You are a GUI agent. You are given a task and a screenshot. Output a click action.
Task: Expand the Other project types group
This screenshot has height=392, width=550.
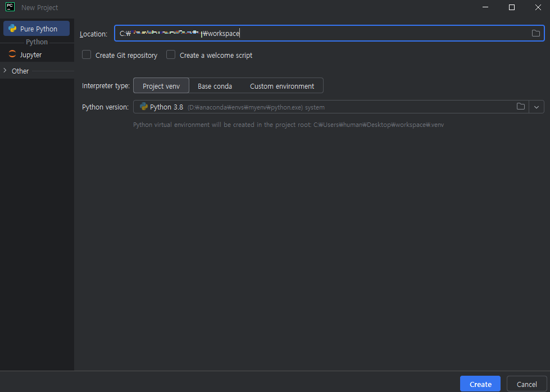pyautogui.click(x=5, y=70)
